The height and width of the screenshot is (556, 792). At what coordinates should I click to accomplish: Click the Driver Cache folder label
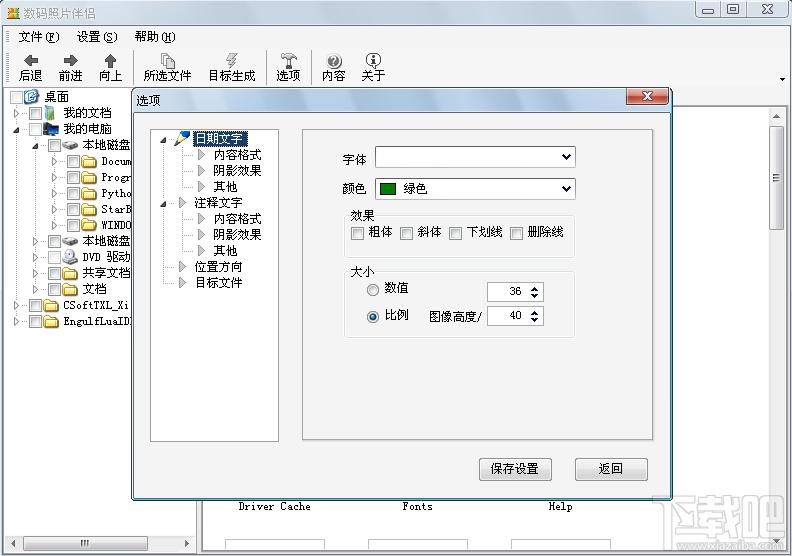274,507
